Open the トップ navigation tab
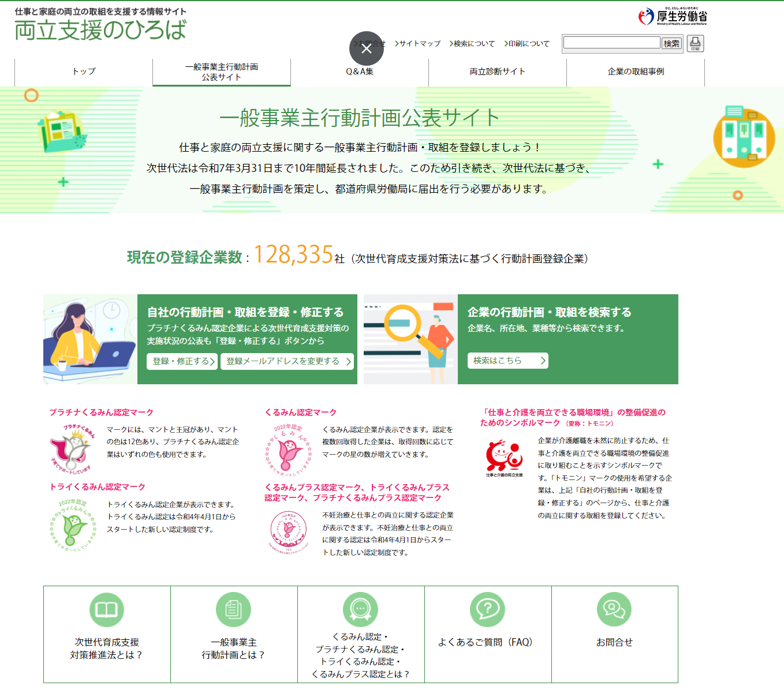Screen dimensions: 784x697 pyautogui.click(x=84, y=72)
